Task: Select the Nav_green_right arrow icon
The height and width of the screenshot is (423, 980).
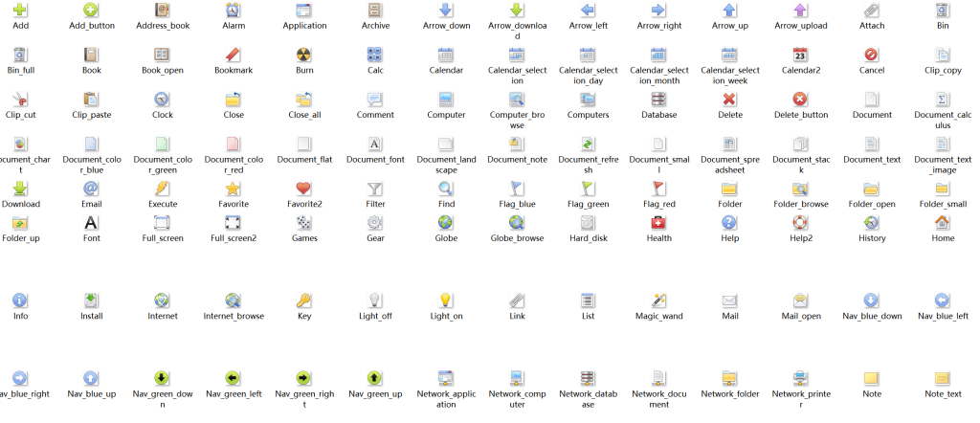Action: click(x=303, y=377)
